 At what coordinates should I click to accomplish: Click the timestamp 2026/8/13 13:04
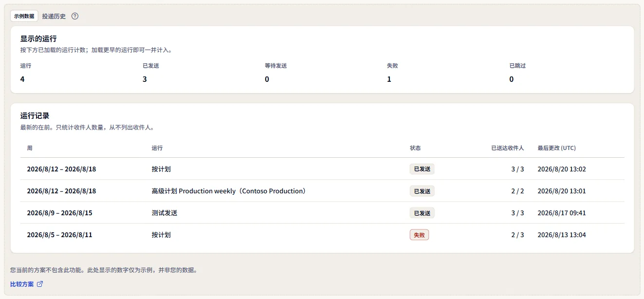[x=562, y=235]
